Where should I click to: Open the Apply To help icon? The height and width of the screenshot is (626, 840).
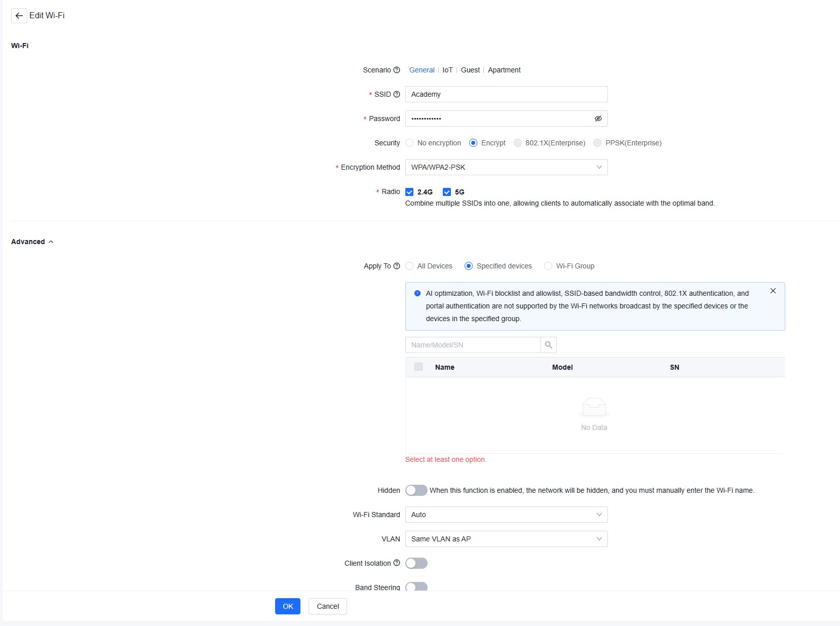coord(397,266)
